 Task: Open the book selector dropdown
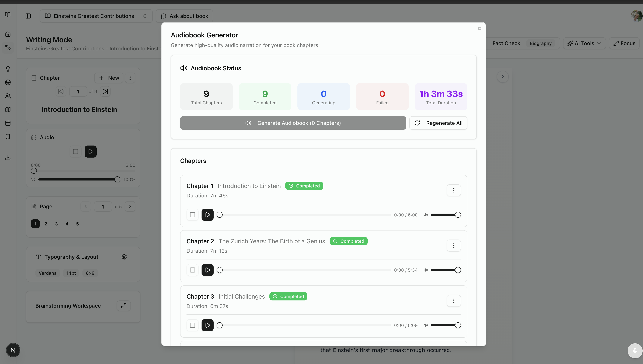pos(96,16)
